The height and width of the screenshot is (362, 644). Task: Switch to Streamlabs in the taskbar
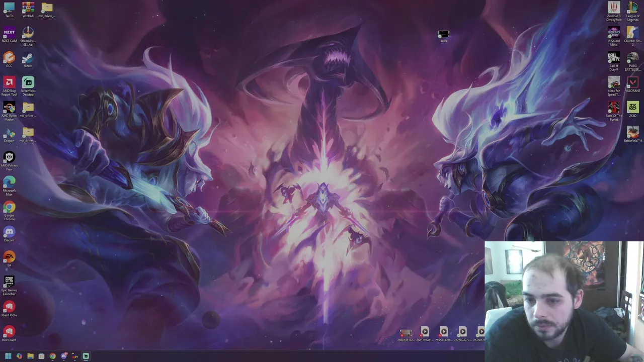86,356
